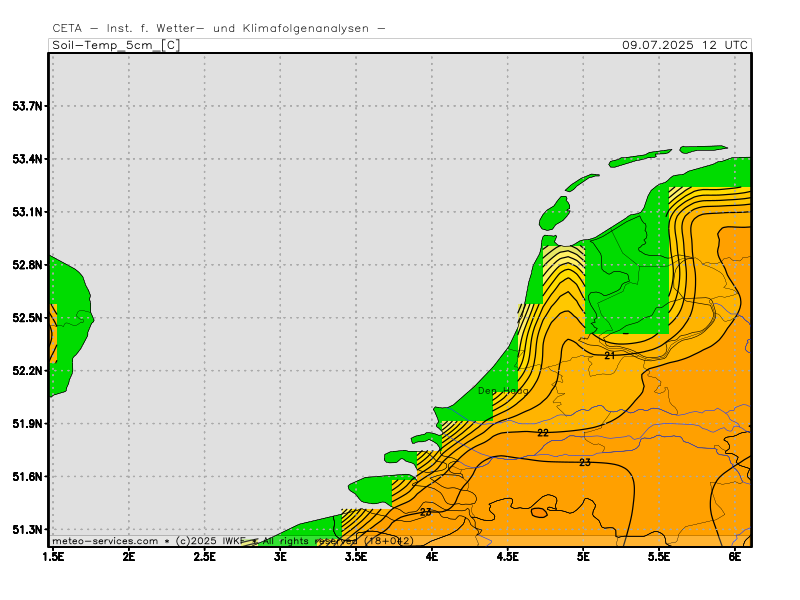This screenshot has width=800, height=600.
Task: Click the 5.5E longitude label
Action: [659, 557]
